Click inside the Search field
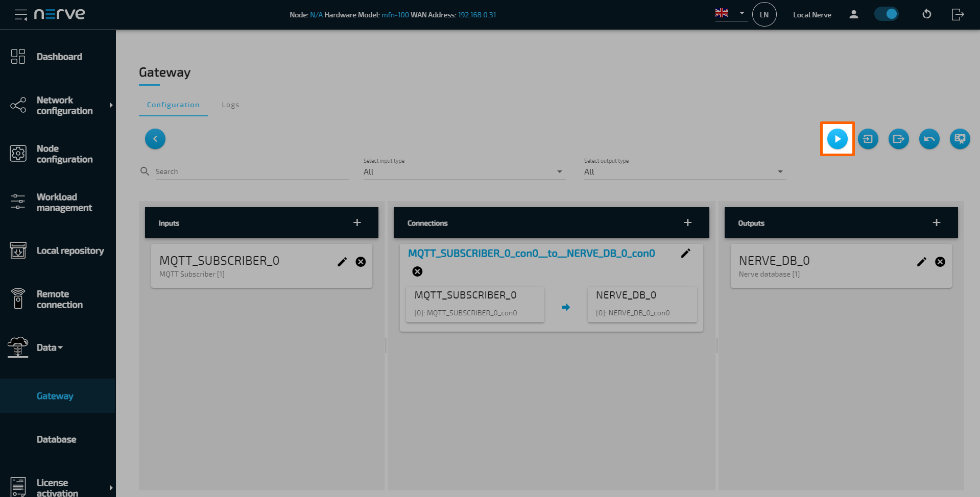Screen dimensions: 980x497 point(230,171)
